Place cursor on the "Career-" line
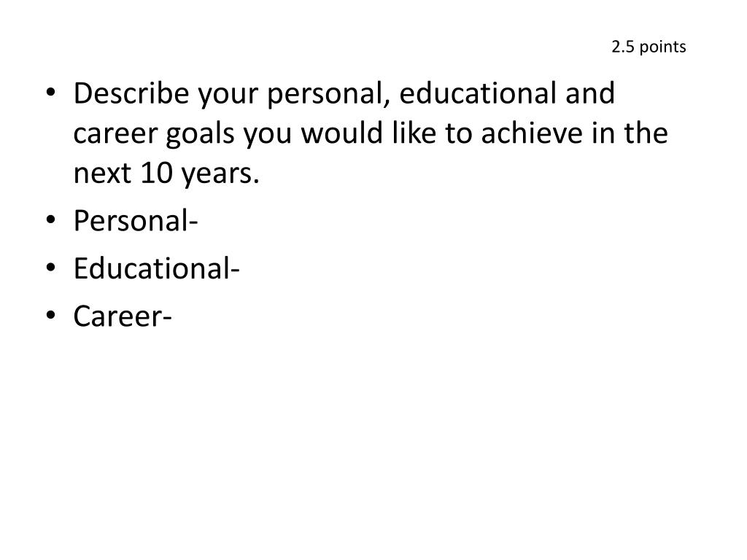The image size is (747, 560). (x=123, y=316)
